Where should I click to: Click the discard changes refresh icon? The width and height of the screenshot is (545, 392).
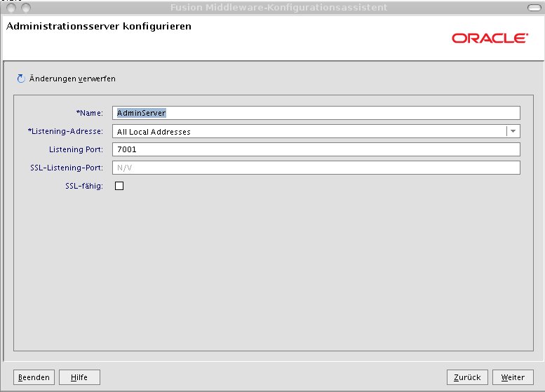point(21,79)
